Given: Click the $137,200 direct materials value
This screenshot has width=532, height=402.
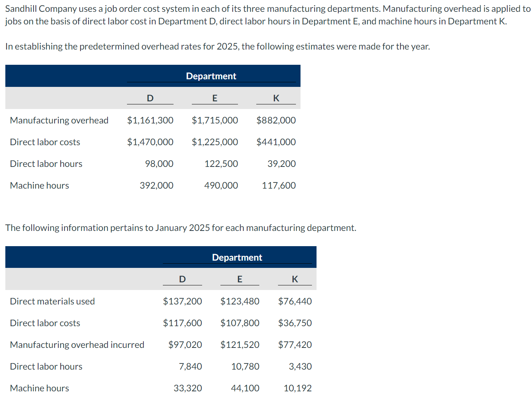Looking at the screenshot, I should pyautogui.click(x=183, y=301).
